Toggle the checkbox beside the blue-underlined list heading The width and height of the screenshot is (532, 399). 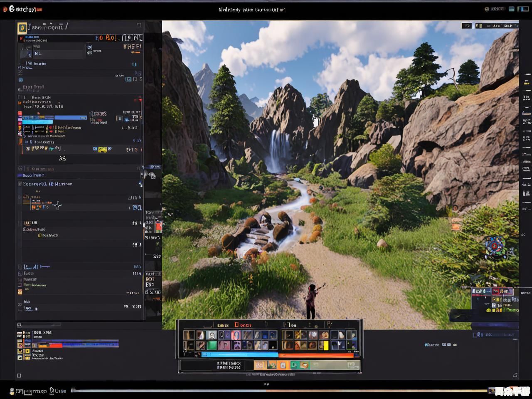click(x=20, y=267)
